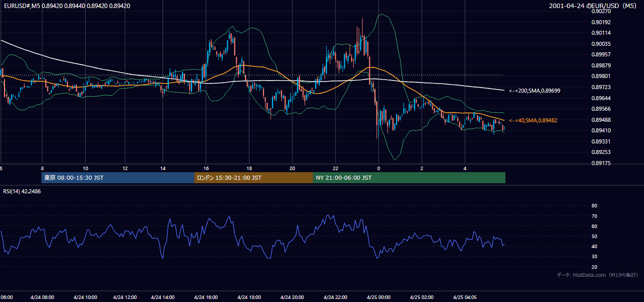Click price axis value 0.89410
This screenshot has height=302, width=644.
tap(601, 130)
